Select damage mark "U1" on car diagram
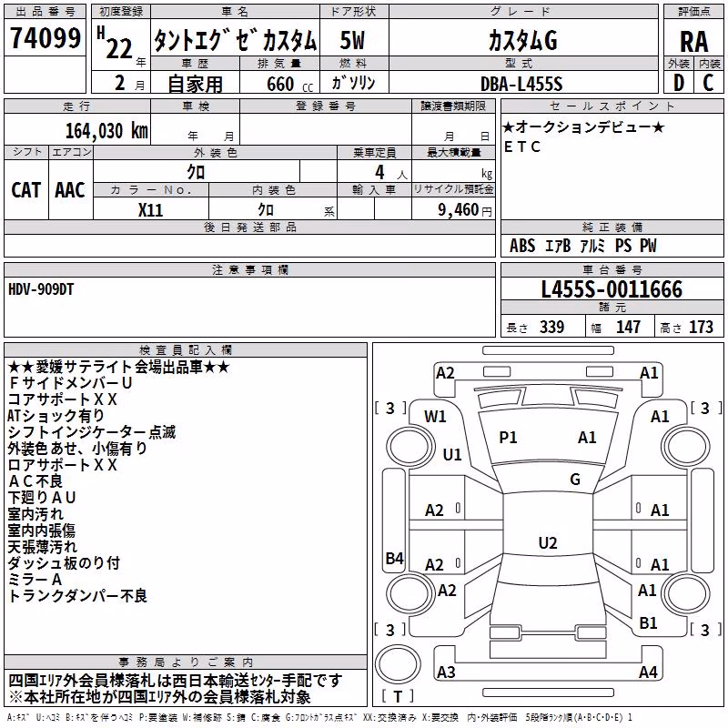Screen dimensions: 728x728 pyautogui.click(x=452, y=454)
